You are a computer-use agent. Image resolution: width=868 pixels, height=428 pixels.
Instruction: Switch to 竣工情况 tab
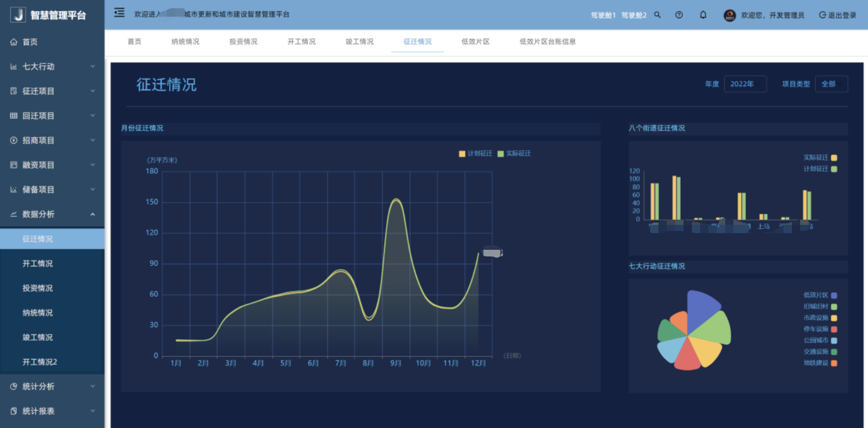pos(360,42)
